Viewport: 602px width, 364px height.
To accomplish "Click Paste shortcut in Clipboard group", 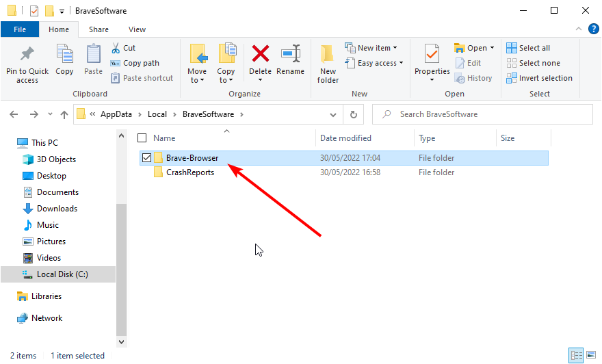I will click(x=142, y=78).
